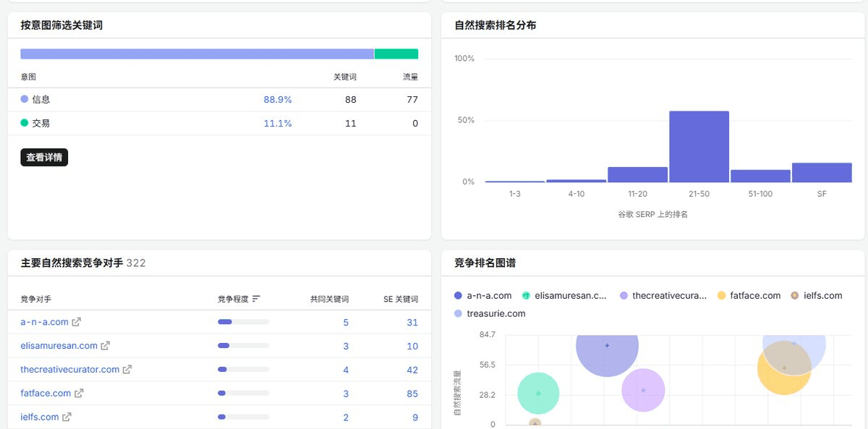Click the 21-50 ranking bar
This screenshot has height=429, width=868.
coord(699,147)
